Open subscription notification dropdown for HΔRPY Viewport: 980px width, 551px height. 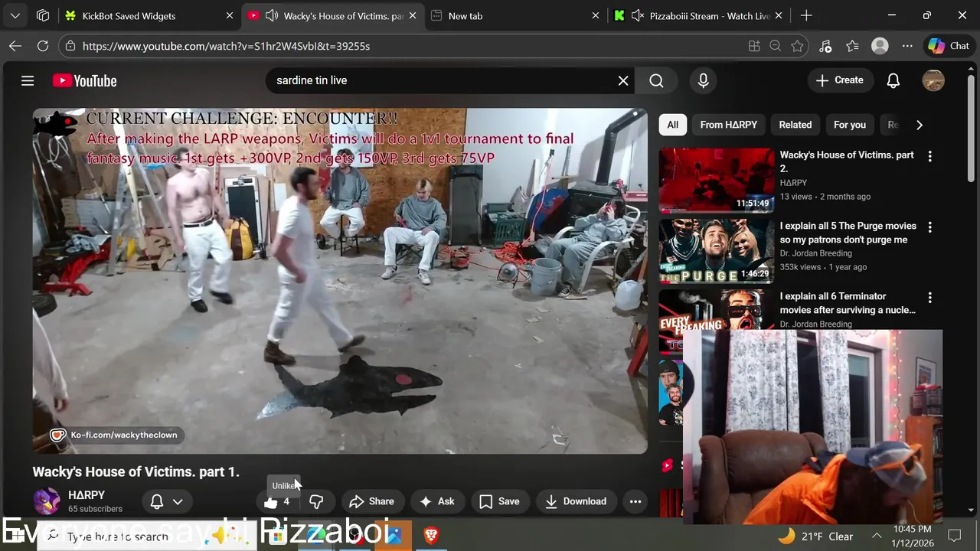(x=166, y=502)
